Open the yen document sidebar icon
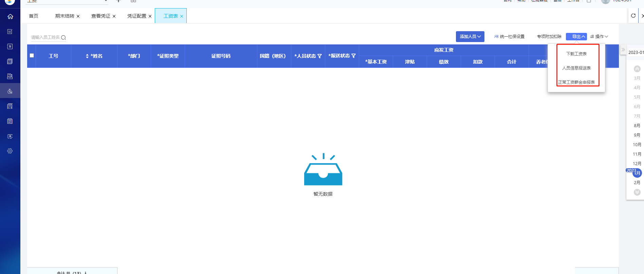The width and height of the screenshot is (644, 274). (10, 46)
